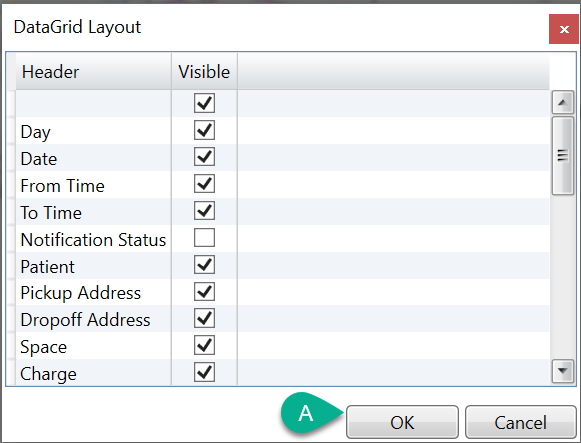
Task: Click the Cancel button
Action: (520, 422)
